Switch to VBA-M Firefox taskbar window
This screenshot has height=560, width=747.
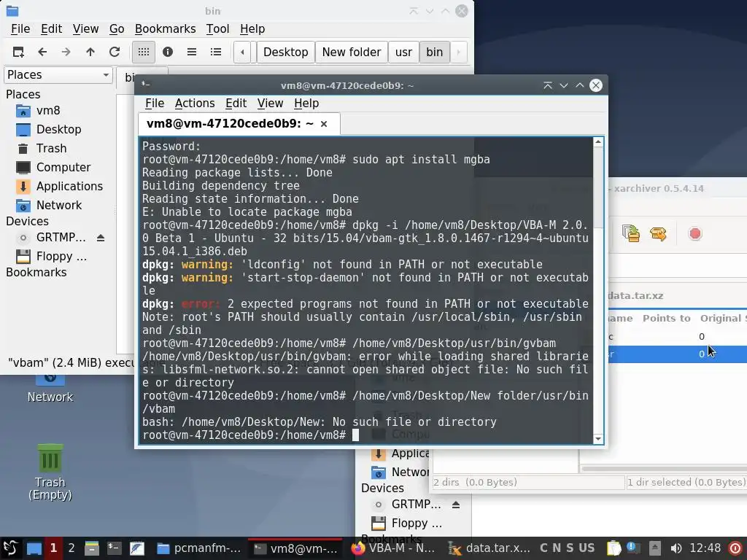(x=392, y=548)
